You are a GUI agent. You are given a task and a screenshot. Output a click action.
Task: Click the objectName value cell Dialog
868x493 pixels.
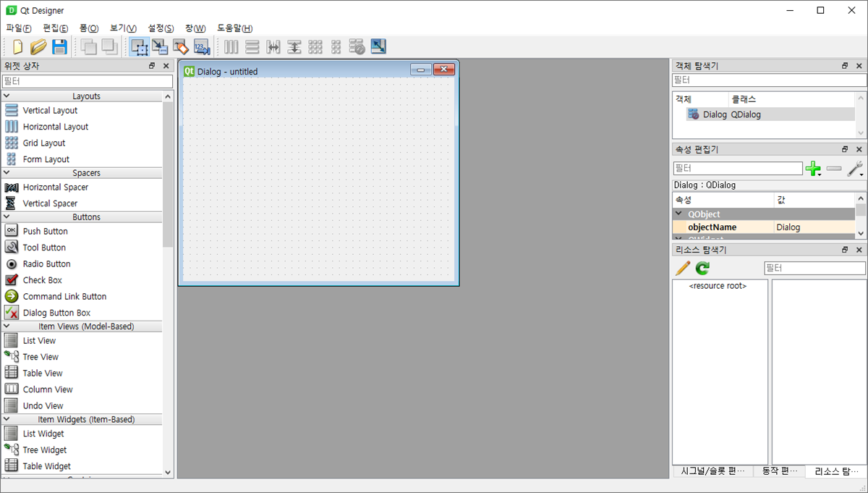[x=814, y=227]
